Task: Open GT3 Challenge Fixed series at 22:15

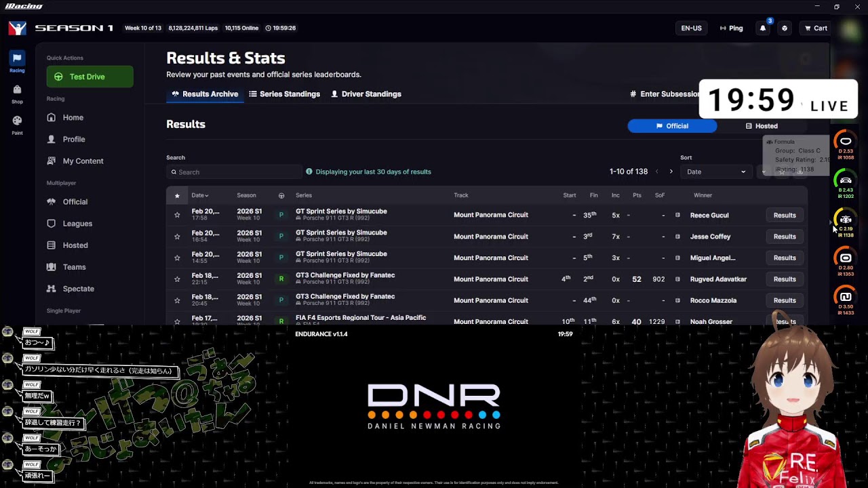Action: [x=345, y=275]
